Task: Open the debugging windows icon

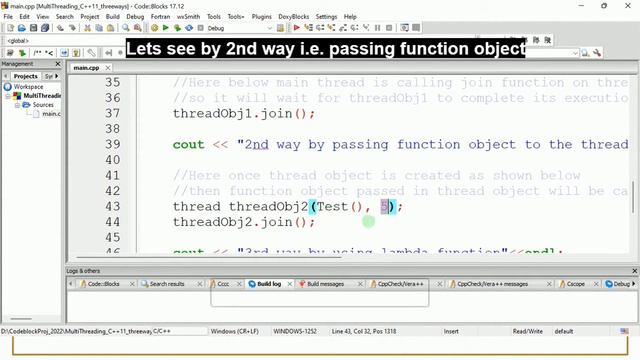Action: click(x=404, y=28)
